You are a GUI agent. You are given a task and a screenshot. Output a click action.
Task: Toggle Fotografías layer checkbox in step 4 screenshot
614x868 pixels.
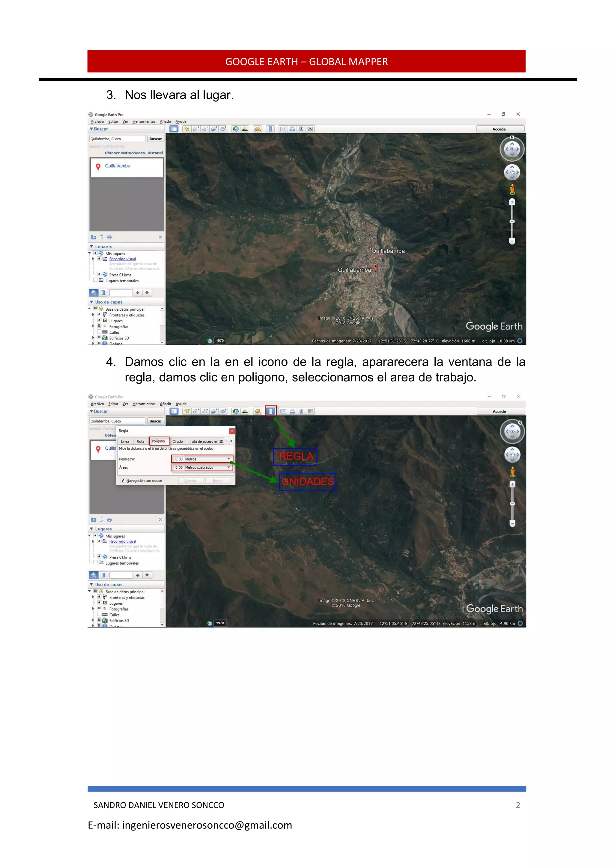coord(100,609)
